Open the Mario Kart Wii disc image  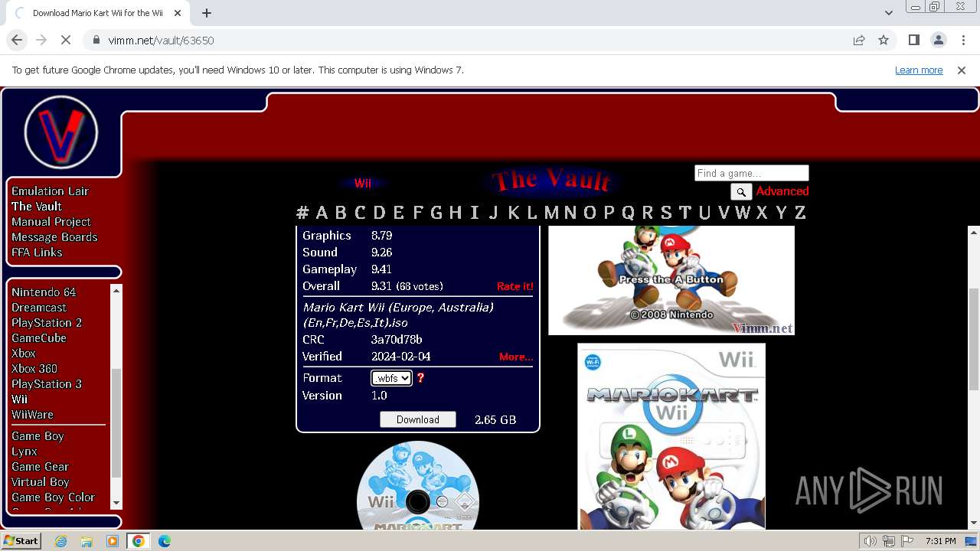point(418,485)
